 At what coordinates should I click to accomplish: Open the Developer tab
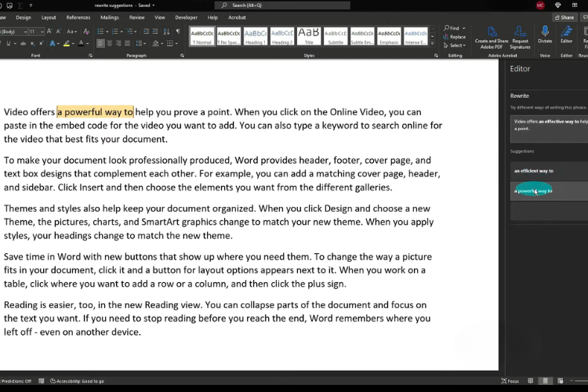click(186, 17)
